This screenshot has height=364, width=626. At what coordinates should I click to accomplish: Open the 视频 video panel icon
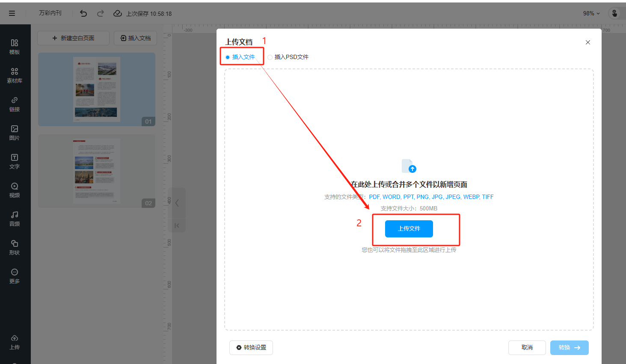pyautogui.click(x=15, y=190)
